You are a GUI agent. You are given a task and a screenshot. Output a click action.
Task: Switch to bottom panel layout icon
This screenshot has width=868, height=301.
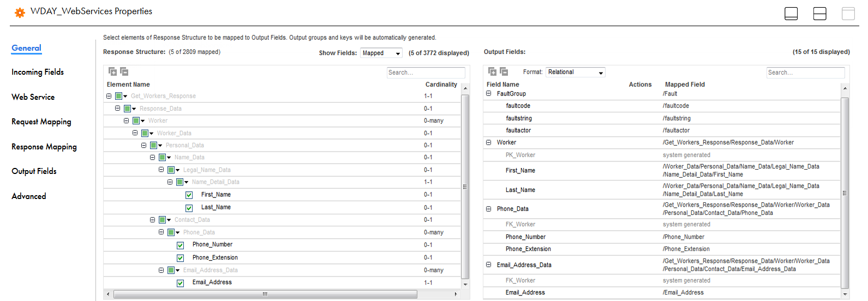(x=791, y=14)
